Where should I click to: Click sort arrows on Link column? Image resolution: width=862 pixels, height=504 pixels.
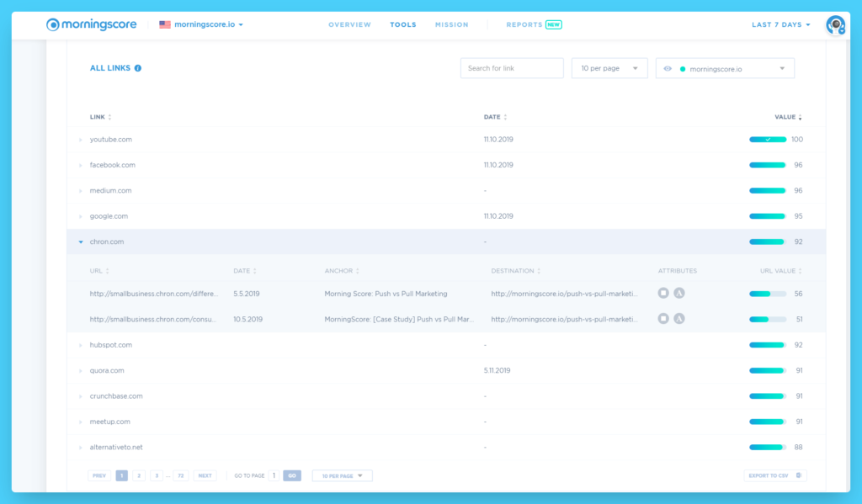click(x=110, y=117)
